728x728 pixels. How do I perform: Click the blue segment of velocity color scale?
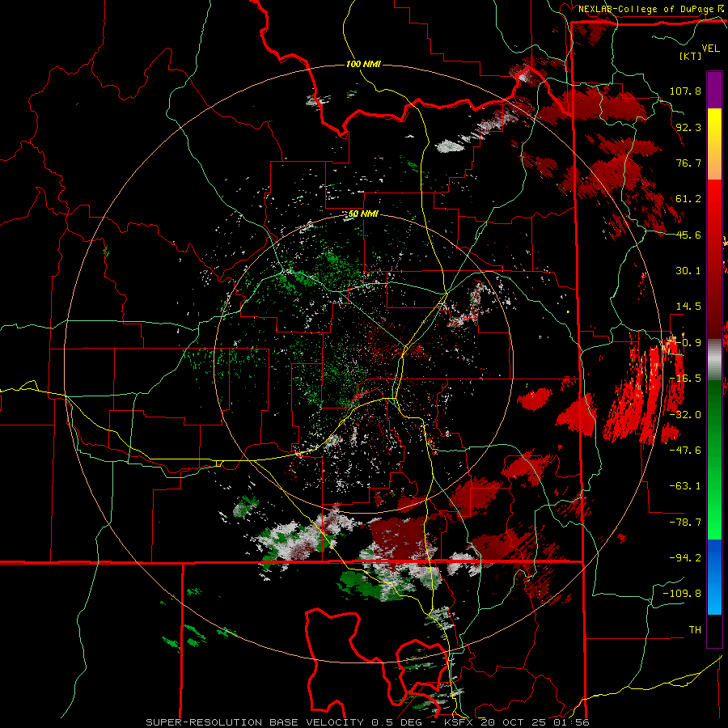[x=714, y=577]
